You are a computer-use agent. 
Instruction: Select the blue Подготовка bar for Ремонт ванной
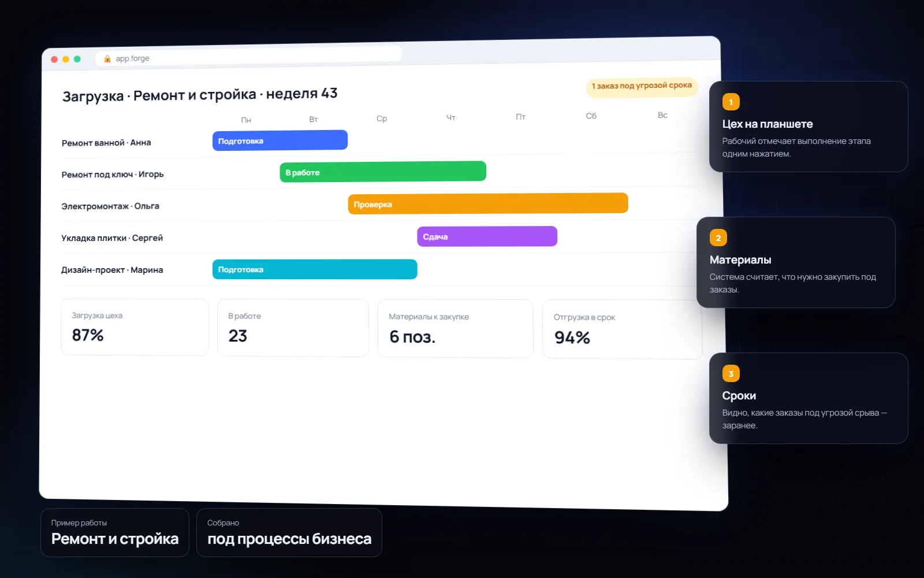280,140
